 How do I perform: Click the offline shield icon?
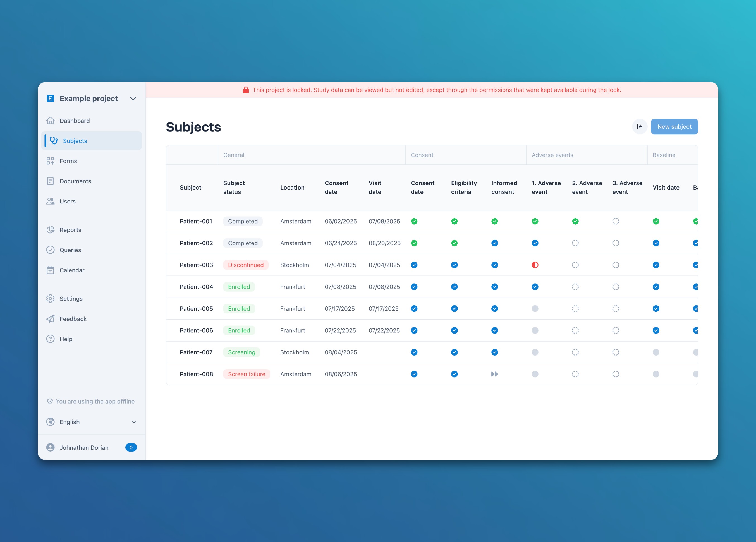click(x=50, y=401)
